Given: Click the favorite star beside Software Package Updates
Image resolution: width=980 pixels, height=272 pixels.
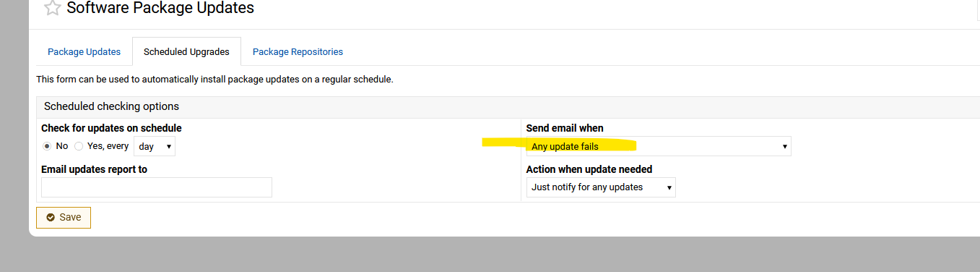Looking at the screenshot, I should pos(52,9).
